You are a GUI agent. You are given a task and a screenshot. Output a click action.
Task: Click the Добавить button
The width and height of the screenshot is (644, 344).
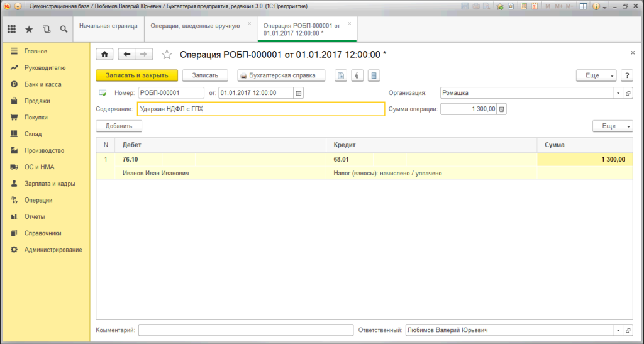pyautogui.click(x=118, y=126)
